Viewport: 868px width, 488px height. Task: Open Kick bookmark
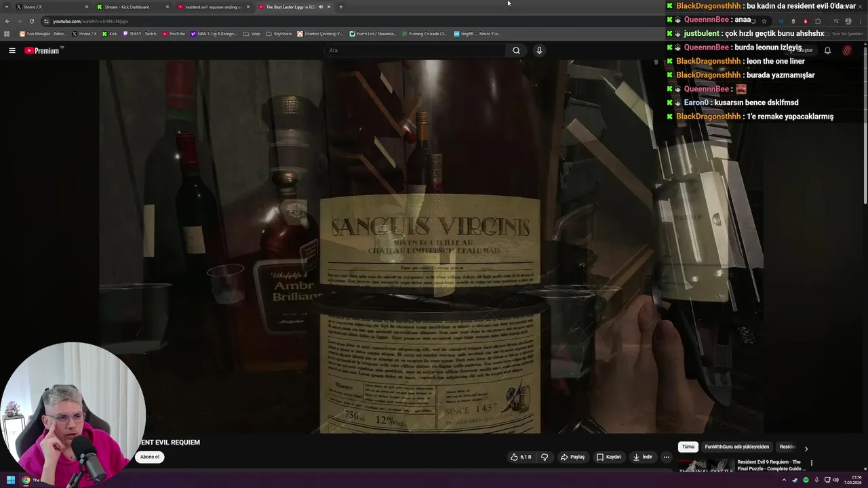110,33
